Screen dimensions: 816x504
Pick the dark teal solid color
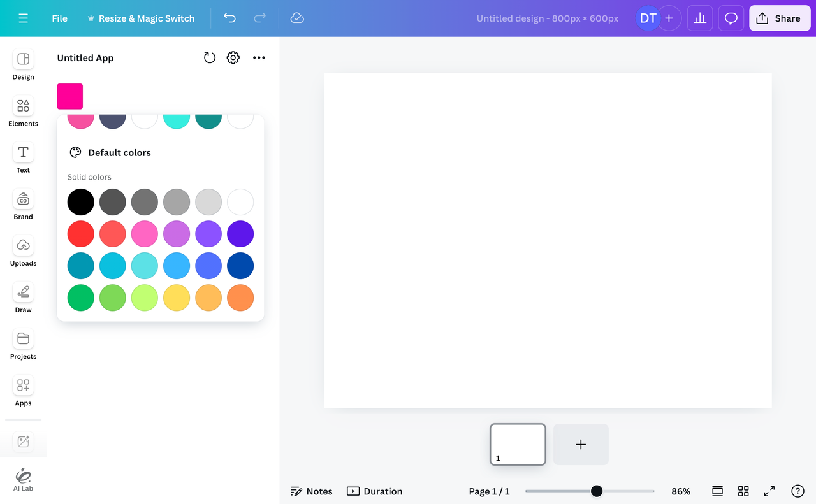[x=81, y=266]
